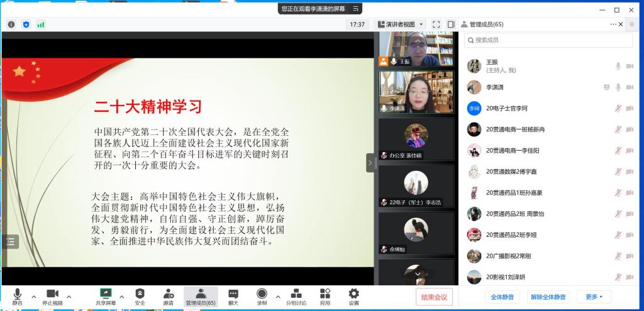Mute the microphone with the 静音 button
Viewport: 644px width, 311px height.
pos(17,294)
